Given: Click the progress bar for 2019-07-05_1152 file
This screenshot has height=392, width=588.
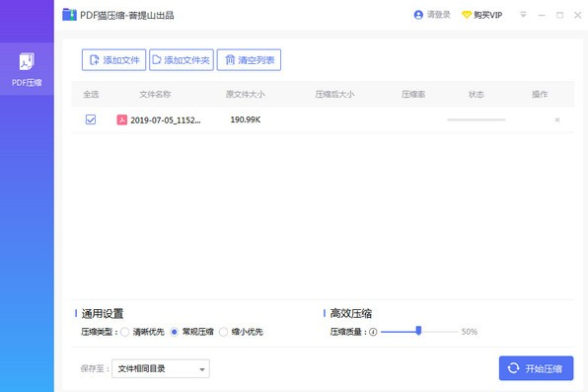Looking at the screenshot, I should pos(477,119).
